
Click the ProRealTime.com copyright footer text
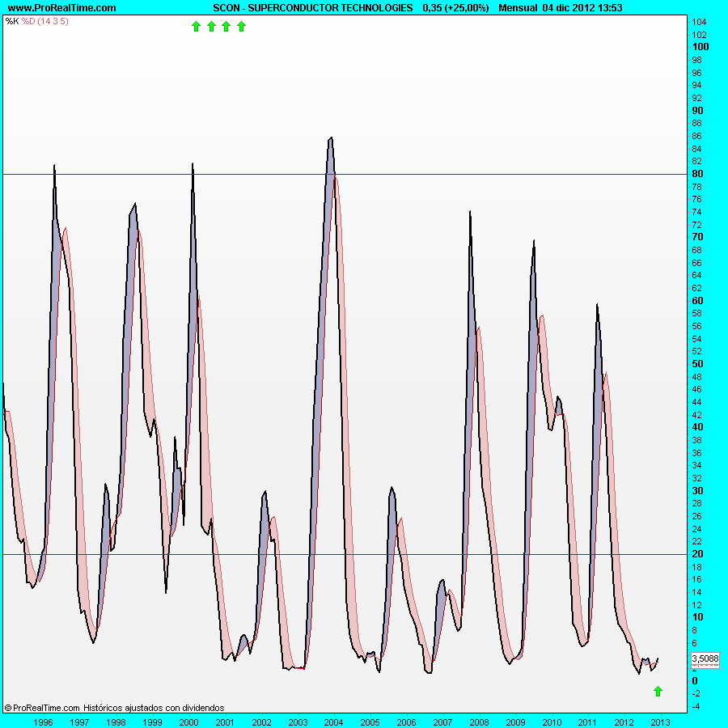pos(42,708)
